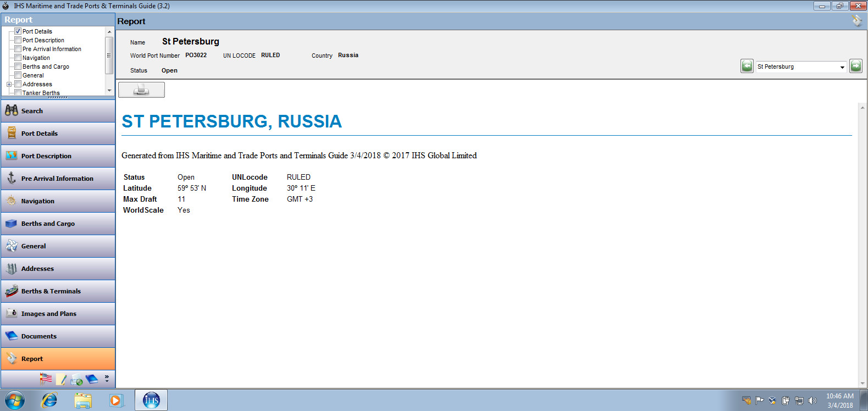Click the flags icon in bottom sidebar strip
This screenshot has width=868, height=411.
click(x=46, y=379)
